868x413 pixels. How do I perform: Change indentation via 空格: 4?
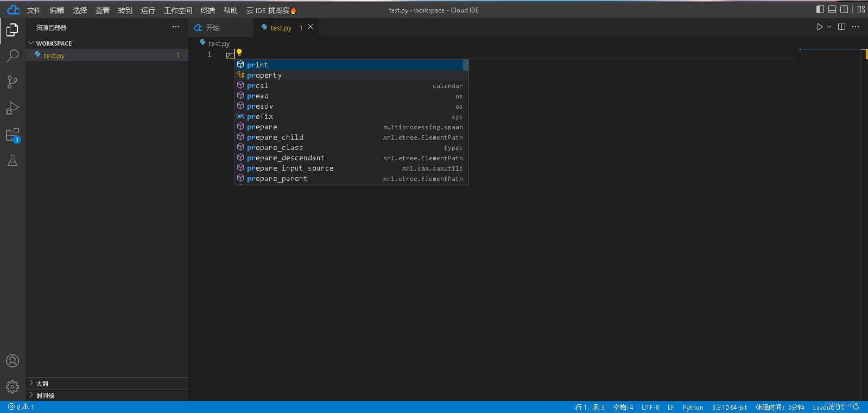click(x=623, y=407)
